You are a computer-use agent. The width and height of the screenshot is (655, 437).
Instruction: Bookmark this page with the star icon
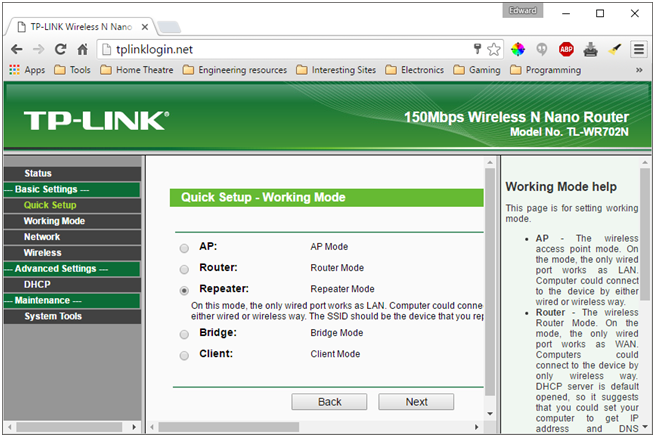coord(494,49)
